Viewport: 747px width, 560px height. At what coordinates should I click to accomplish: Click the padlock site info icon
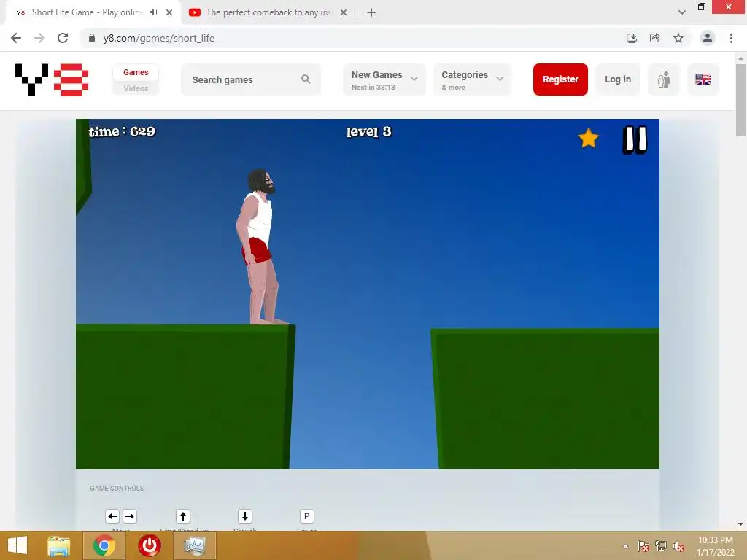pyautogui.click(x=92, y=38)
